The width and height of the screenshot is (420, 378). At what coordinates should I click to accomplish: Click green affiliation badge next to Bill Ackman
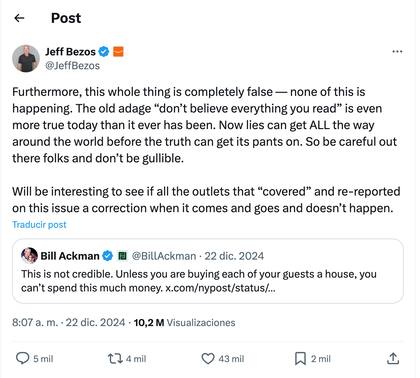point(122,256)
